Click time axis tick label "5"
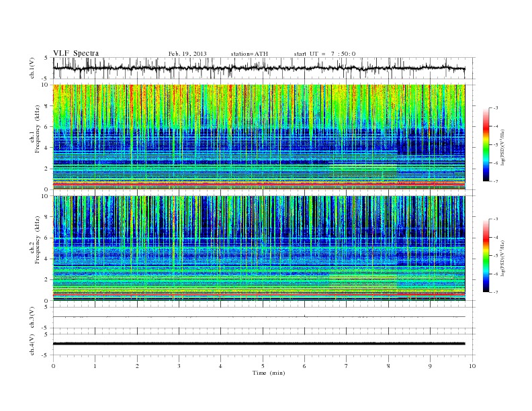532x411 pixels. point(263,366)
